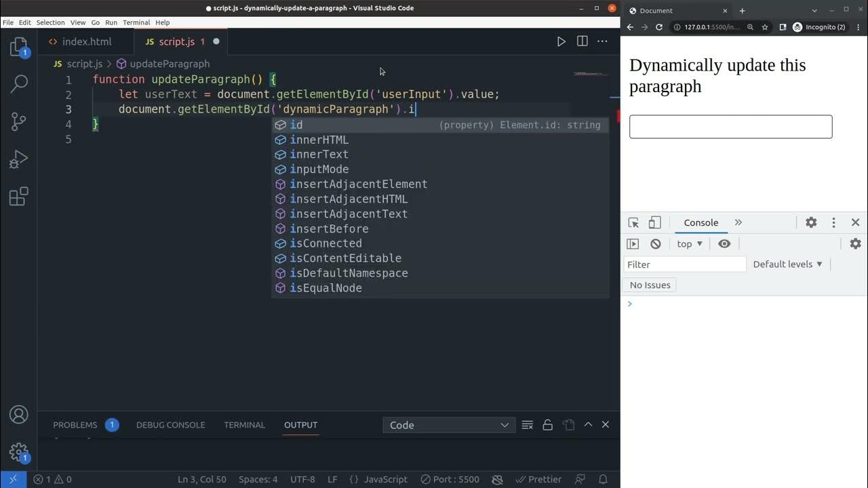868x488 pixels.
Task: Open Console settings gear
Action: click(x=856, y=244)
